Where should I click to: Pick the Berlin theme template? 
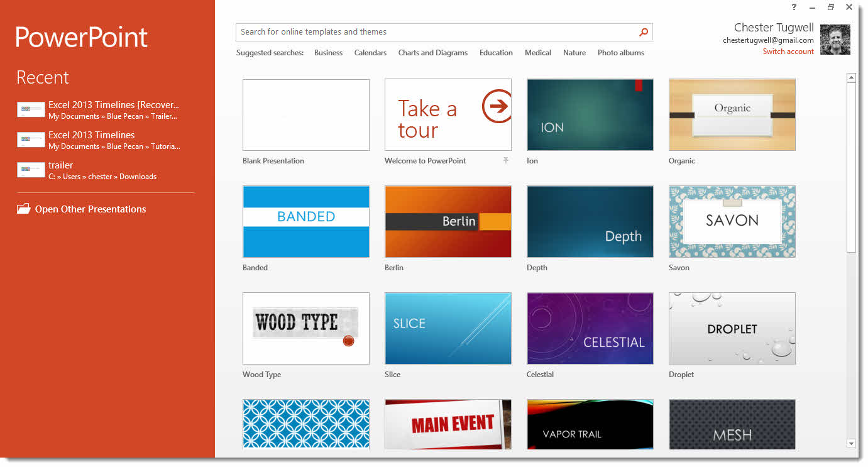click(x=448, y=221)
